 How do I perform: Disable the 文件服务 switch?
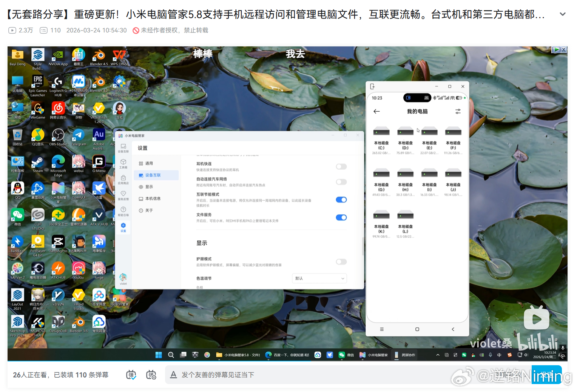341,218
